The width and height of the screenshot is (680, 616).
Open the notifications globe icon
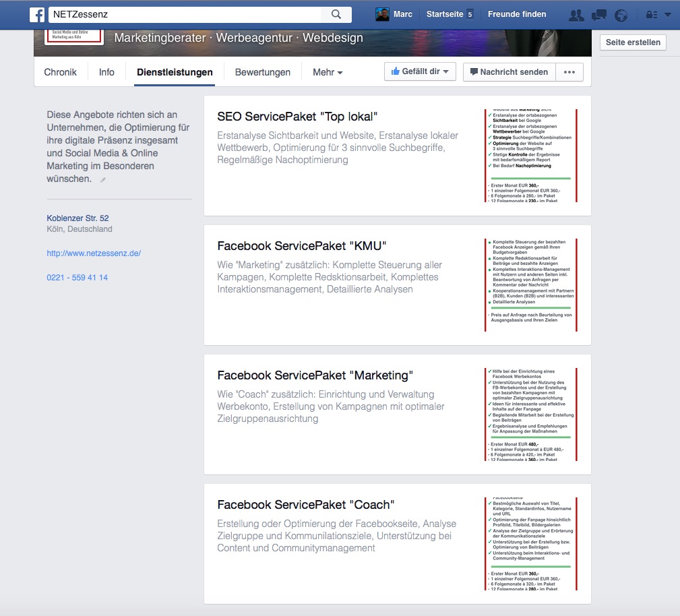621,15
